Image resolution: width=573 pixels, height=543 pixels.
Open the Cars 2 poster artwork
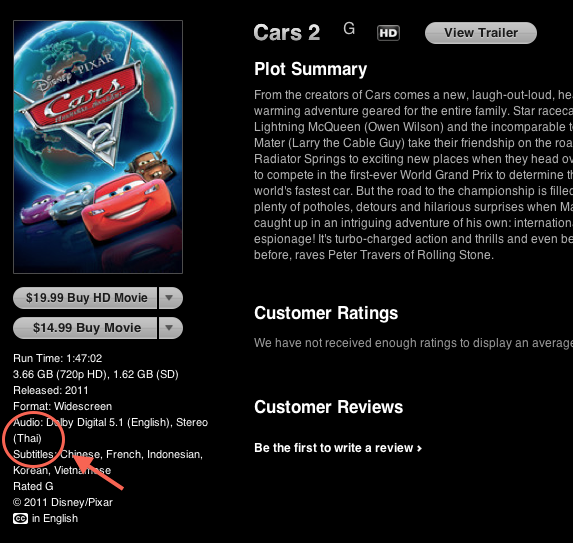click(x=98, y=147)
